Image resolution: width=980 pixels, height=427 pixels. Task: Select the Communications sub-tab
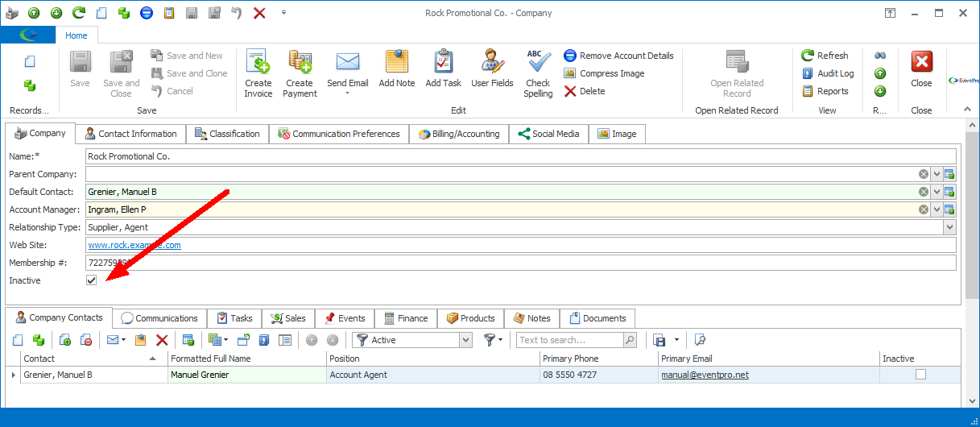click(159, 318)
